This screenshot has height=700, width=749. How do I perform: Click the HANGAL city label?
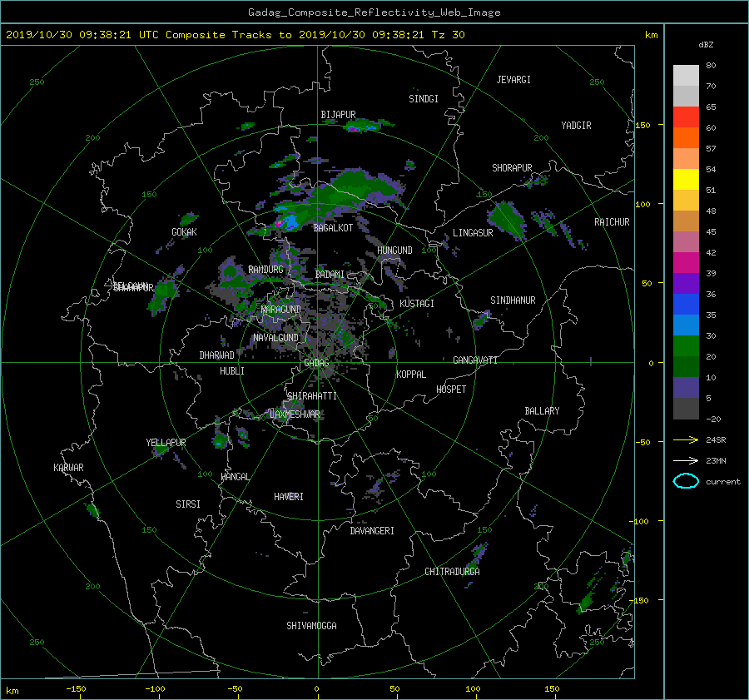click(x=235, y=477)
